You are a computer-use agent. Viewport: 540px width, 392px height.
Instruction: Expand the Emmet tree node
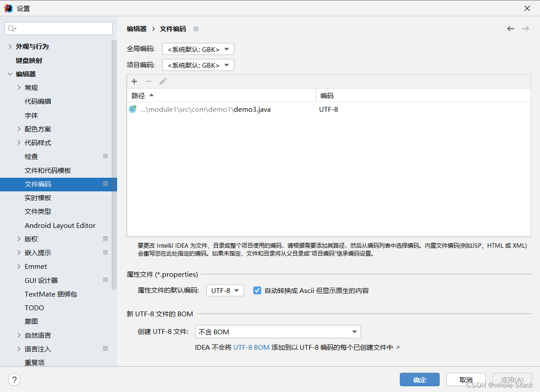[x=19, y=266]
